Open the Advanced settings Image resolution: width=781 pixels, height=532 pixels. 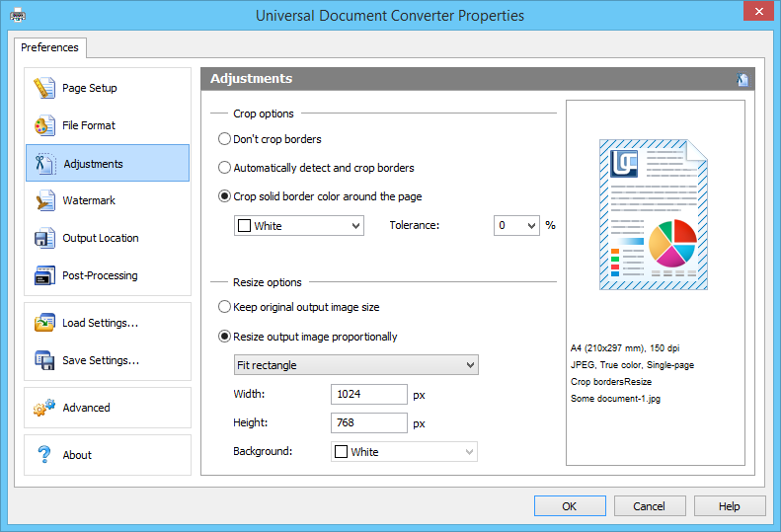click(x=108, y=408)
